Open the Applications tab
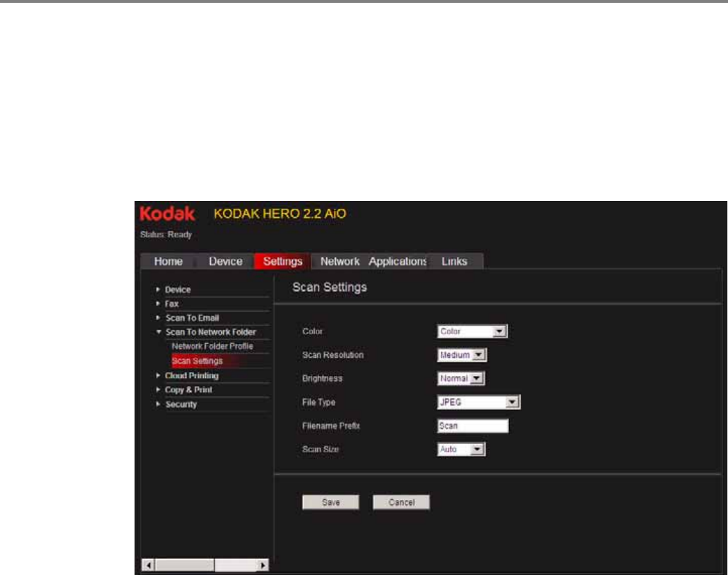The image size is (728, 575). point(398,261)
